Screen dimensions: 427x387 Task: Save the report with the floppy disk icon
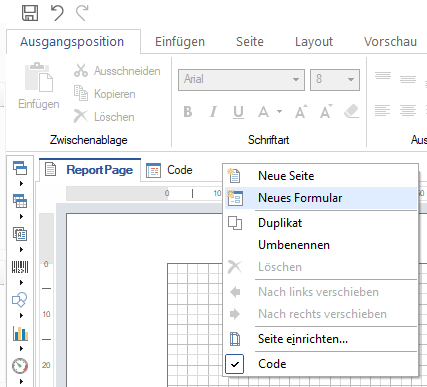tap(30, 13)
